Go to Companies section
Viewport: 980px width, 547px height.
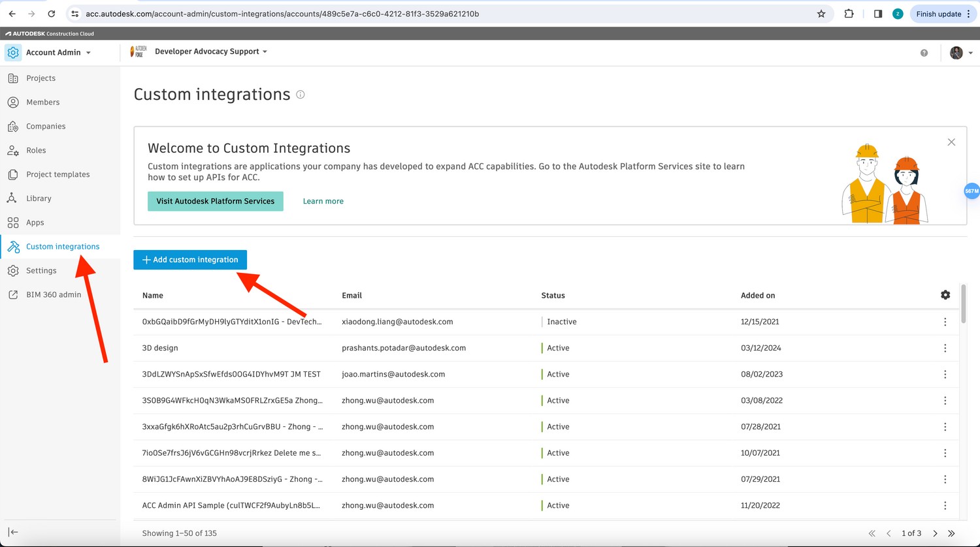pos(46,127)
